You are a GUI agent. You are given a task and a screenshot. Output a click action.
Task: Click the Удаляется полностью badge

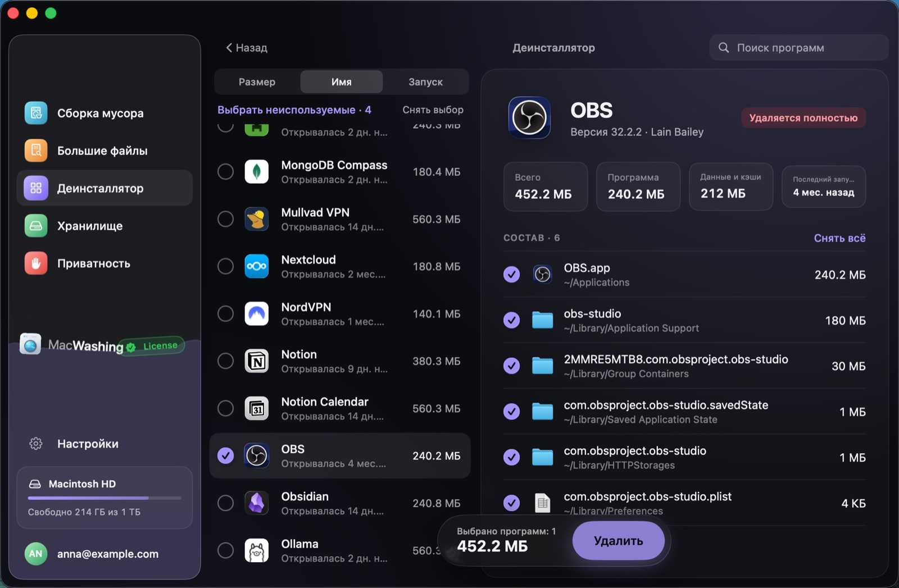pyautogui.click(x=803, y=118)
